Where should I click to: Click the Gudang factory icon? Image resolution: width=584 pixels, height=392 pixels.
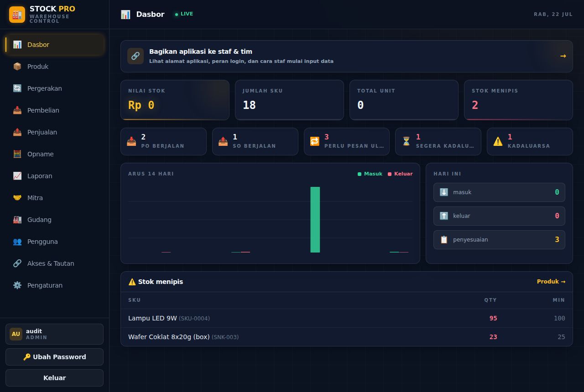click(17, 220)
